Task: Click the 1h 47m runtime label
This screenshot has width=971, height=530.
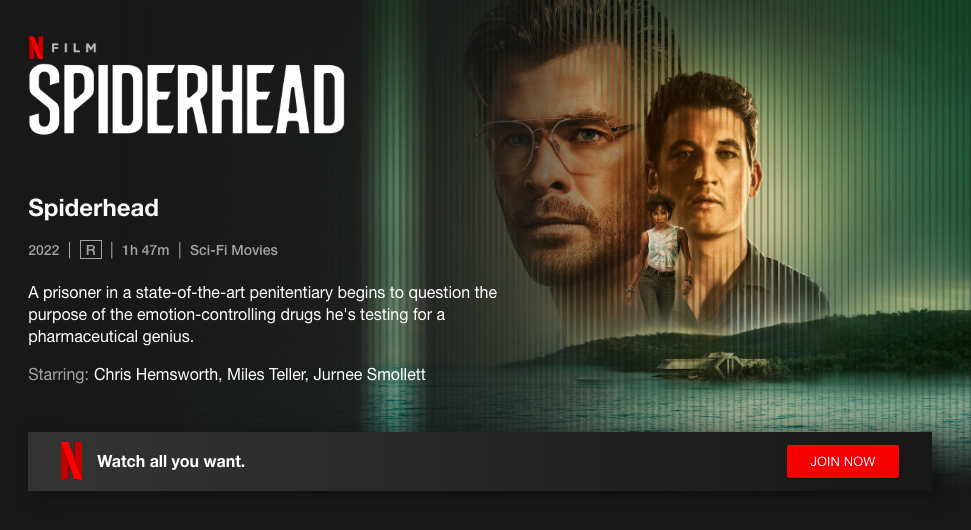Action: tap(146, 250)
